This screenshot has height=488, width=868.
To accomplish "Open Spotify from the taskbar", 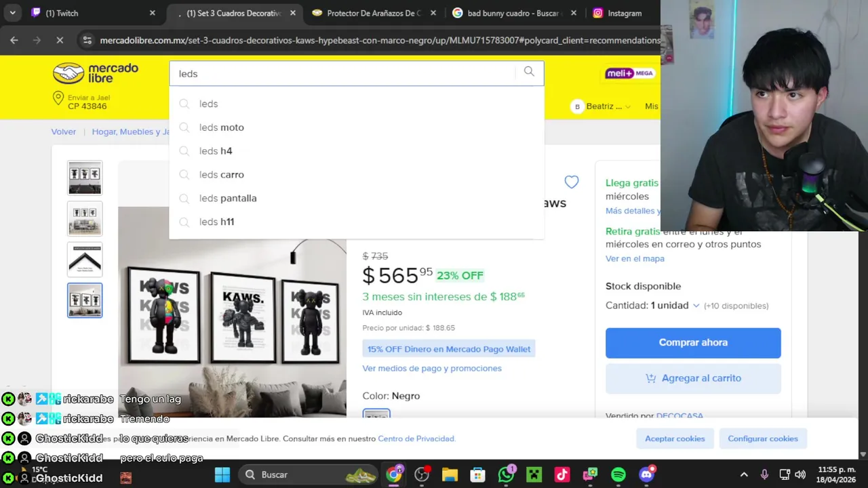I will 618,474.
